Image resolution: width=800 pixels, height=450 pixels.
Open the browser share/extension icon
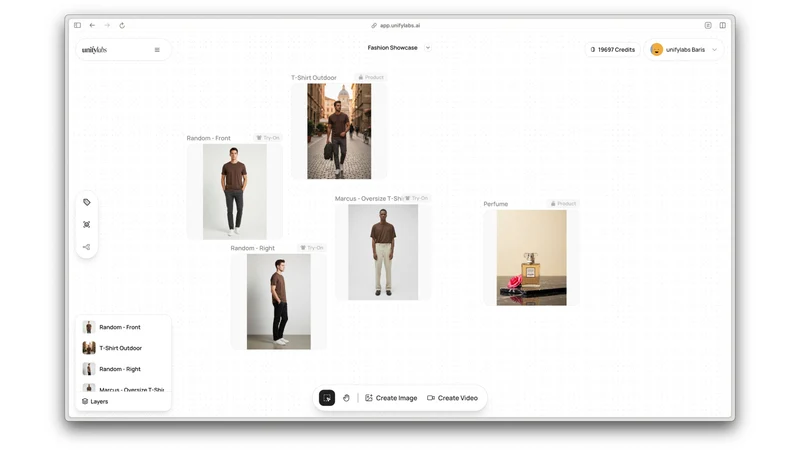(708, 25)
